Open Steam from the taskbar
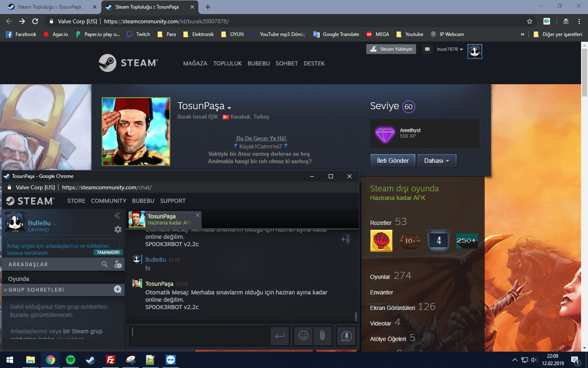Image resolution: width=588 pixels, height=368 pixels. [x=91, y=360]
